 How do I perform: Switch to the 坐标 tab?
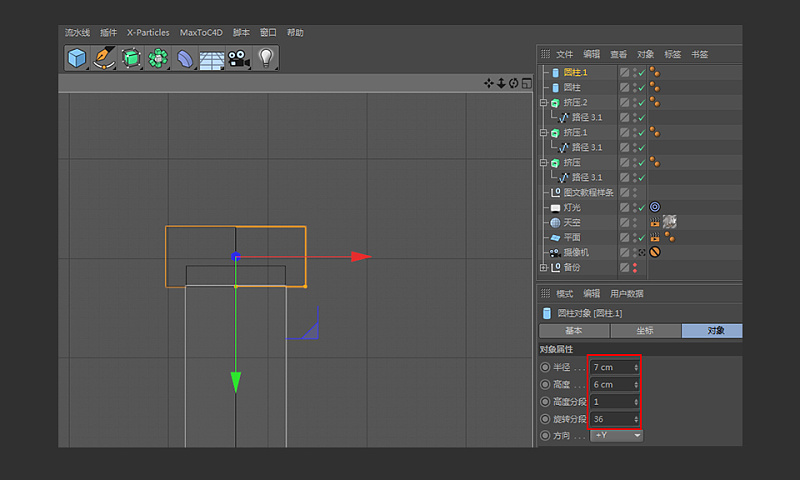(646, 330)
